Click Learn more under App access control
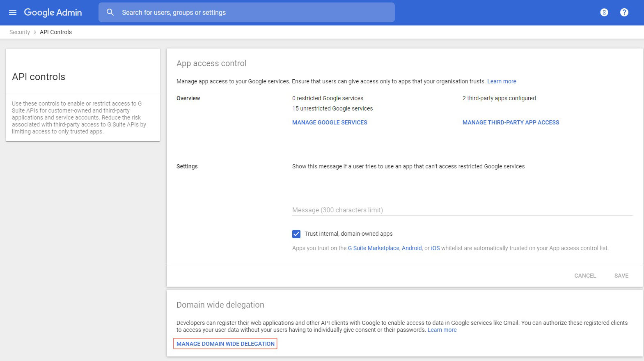Image resolution: width=644 pixels, height=361 pixels. (502, 81)
